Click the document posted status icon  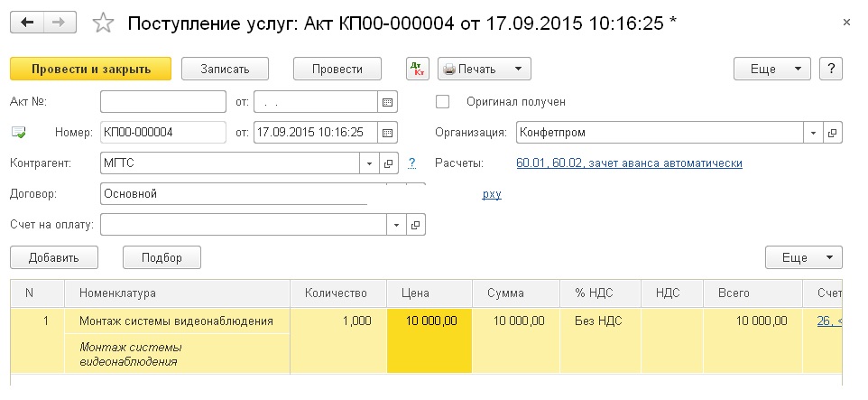19,133
